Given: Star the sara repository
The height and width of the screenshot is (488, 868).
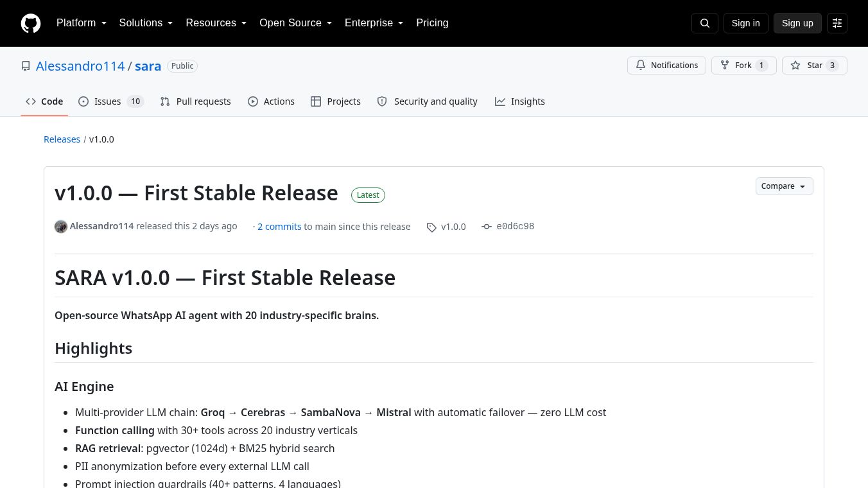Looking at the screenshot, I should 814,65.
